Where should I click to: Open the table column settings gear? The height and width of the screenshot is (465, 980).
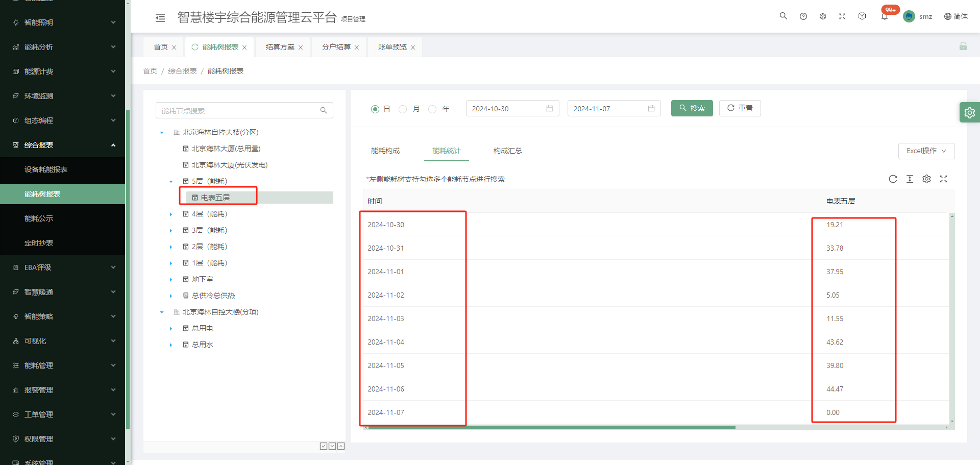click(927, 179)
